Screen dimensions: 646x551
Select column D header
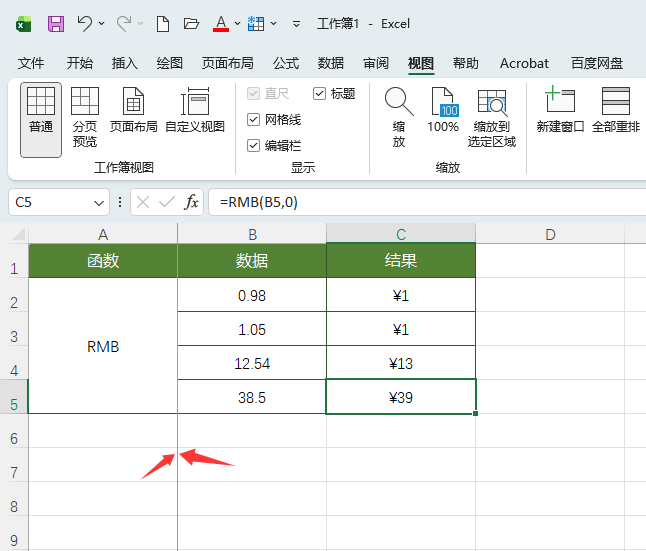click(550, 234)
